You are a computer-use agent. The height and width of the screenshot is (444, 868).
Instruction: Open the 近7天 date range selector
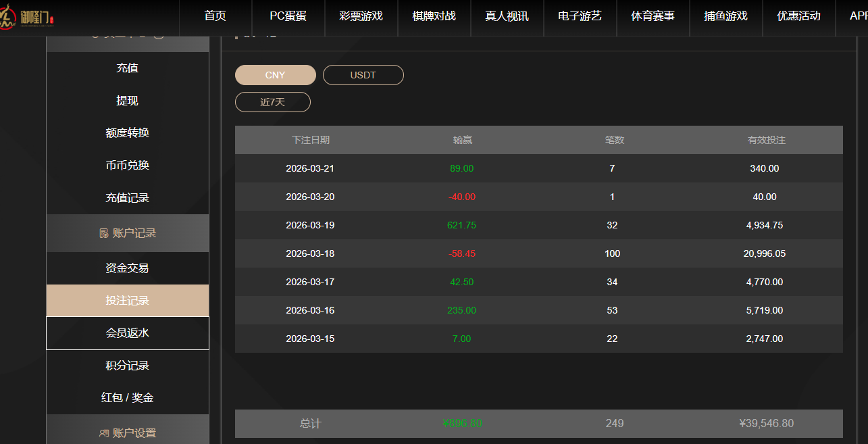(x=272, y=101)
